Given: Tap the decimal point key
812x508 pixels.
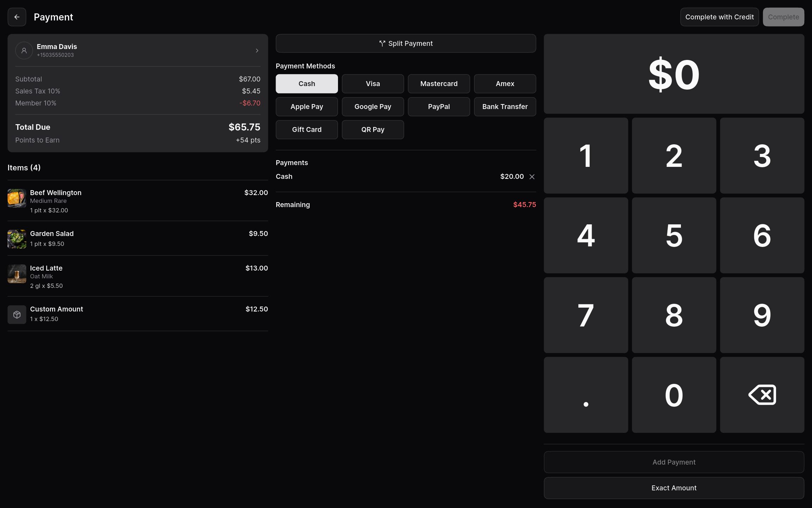Looking at the screenshot, I should point(586,395).
